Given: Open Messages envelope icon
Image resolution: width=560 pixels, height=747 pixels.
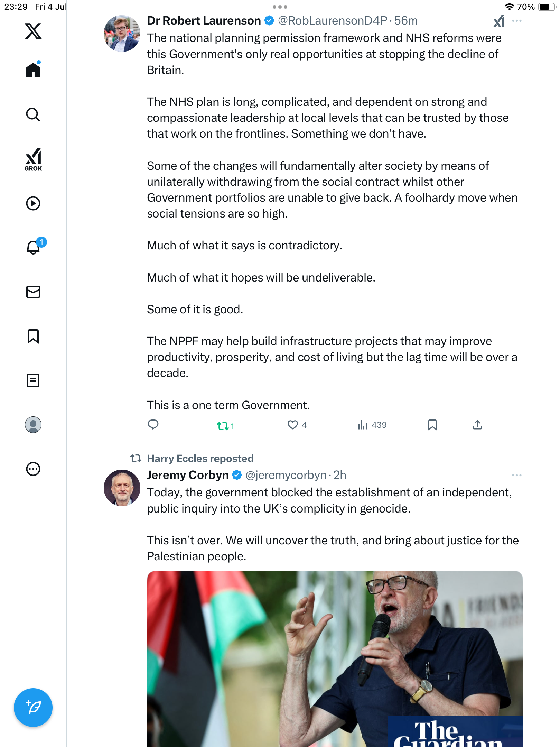Looking at the screenshot, I should click(33, 292).
